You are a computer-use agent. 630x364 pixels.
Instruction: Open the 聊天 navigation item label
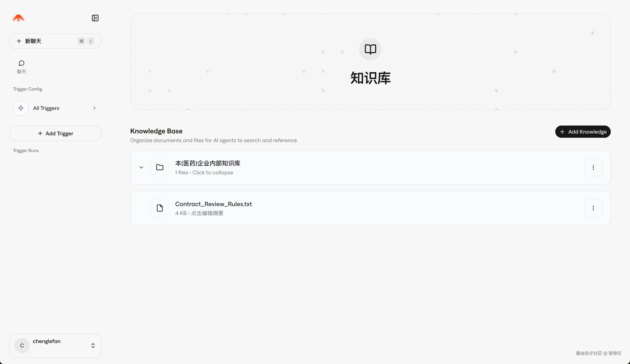click(22, 72)
